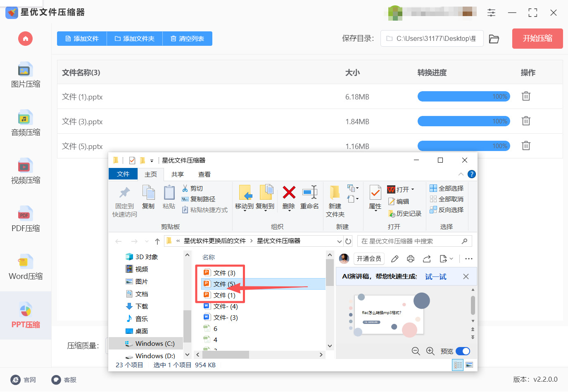The width and height of the screenshot is (568, 392).
Task: Open Explorer help question mark icon
Action: pos(472,174)
